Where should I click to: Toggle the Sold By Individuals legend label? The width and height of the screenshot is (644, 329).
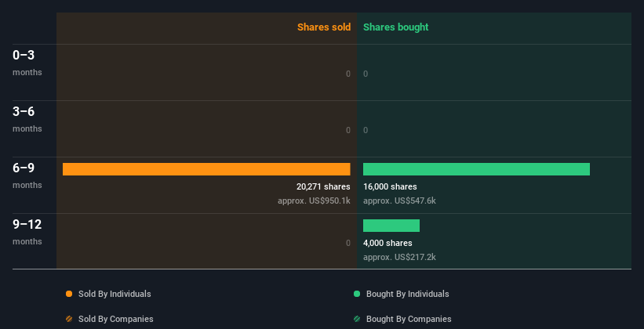click(x=115, y=294)
